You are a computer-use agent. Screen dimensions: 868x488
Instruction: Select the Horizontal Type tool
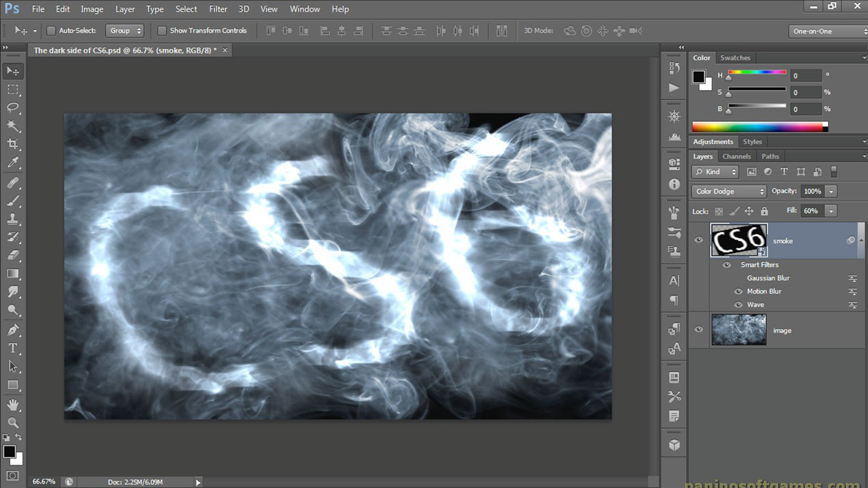(13, 348)
